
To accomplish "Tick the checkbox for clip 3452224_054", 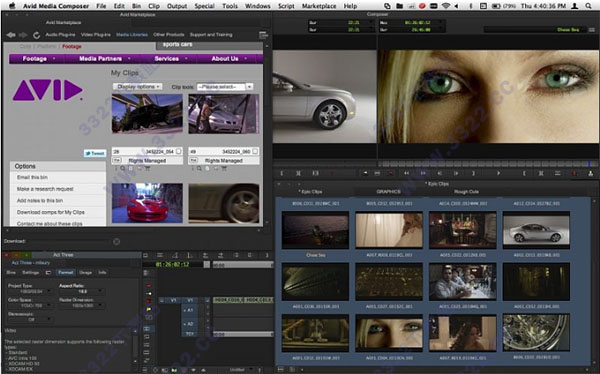I will (179, 151).
